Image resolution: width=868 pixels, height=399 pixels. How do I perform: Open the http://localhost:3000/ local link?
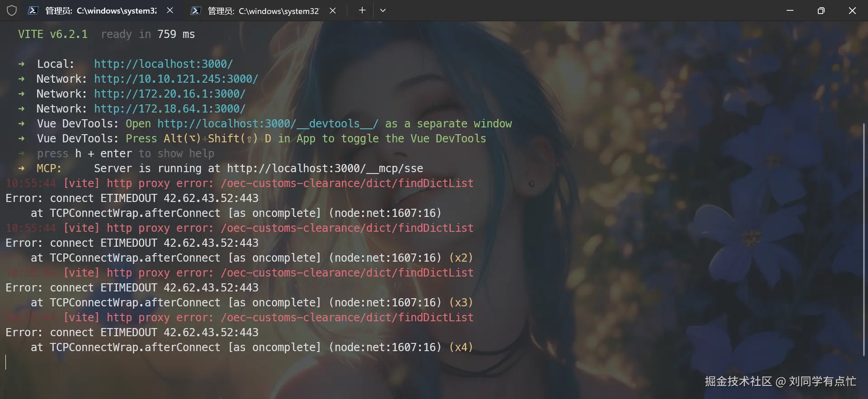(x=163, y=64)
